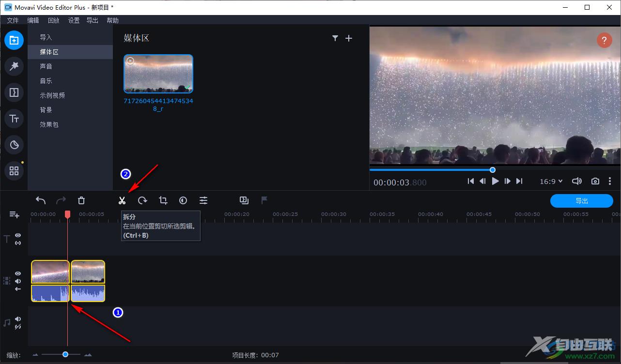Screen dimensions: 621x364
Task: Select 媒体区 in the side list
Action: tap(70, 52)
